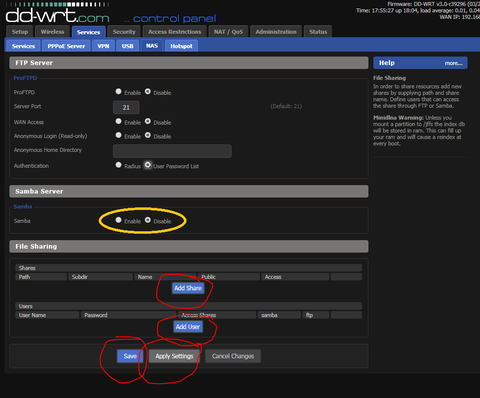This screenshot has width=480, height=398.
Task: Enable ProFTPD radio option
Action: coord(118,91)
